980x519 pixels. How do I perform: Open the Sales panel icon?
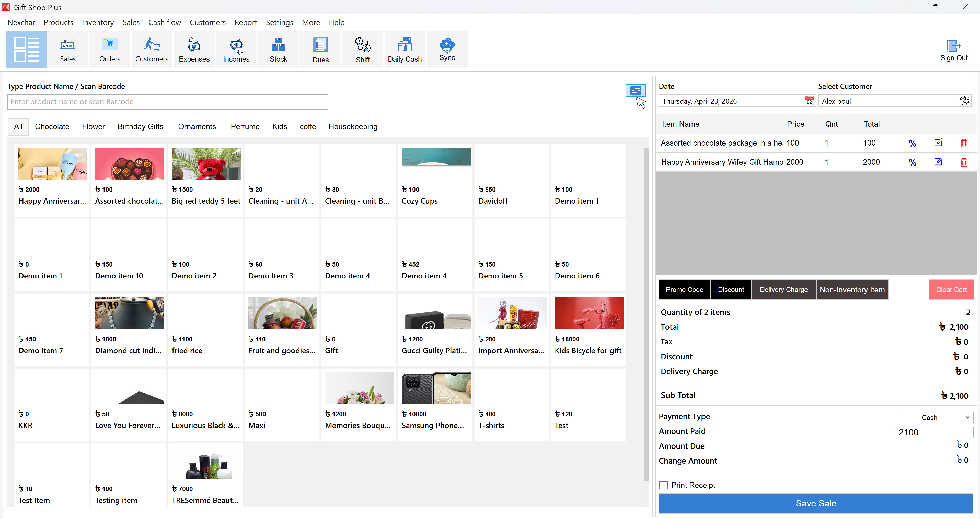(68, 50)
